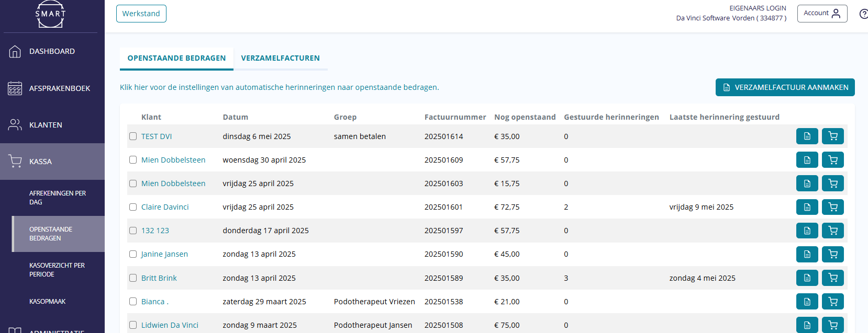Open automatic reminders settings link
Image resolution: width=868 pixels, height=333 pixels.
coord(279,87)
